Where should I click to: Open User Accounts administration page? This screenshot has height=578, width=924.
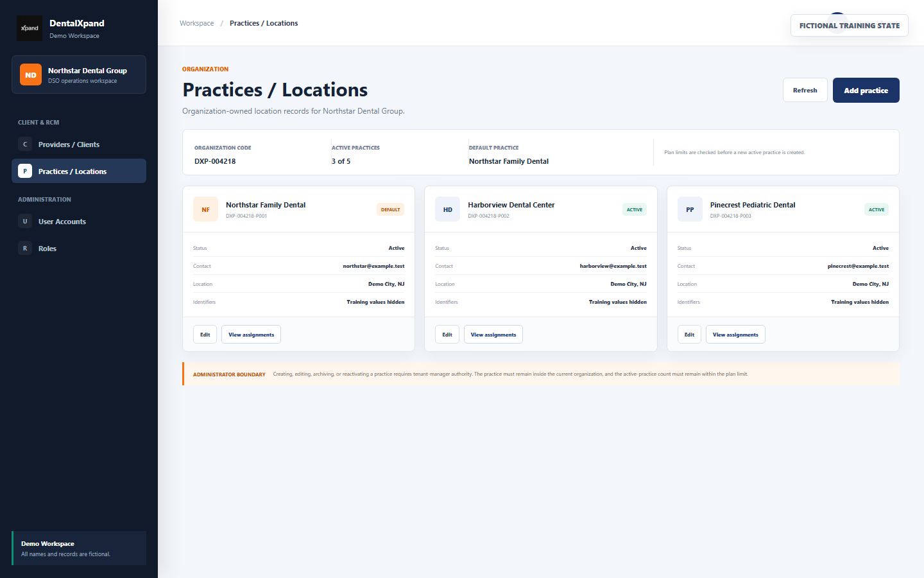(79, 222)
